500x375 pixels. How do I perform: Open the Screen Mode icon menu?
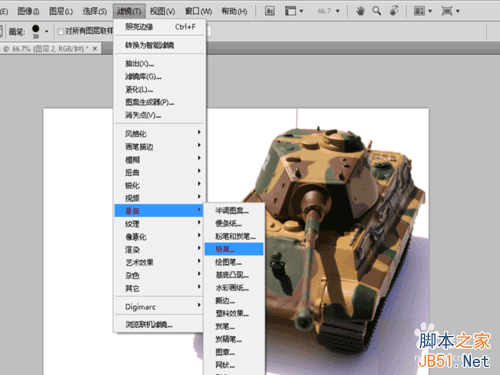[450, 11]
